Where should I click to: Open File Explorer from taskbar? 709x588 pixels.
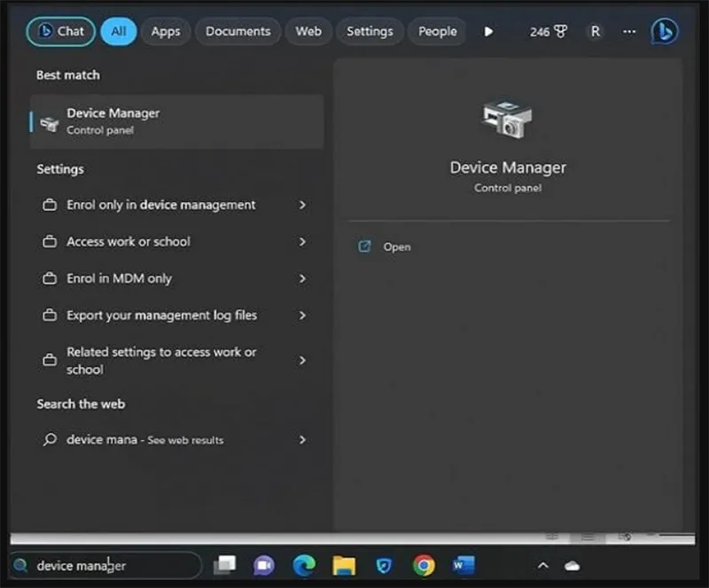[x=344, y=565]
